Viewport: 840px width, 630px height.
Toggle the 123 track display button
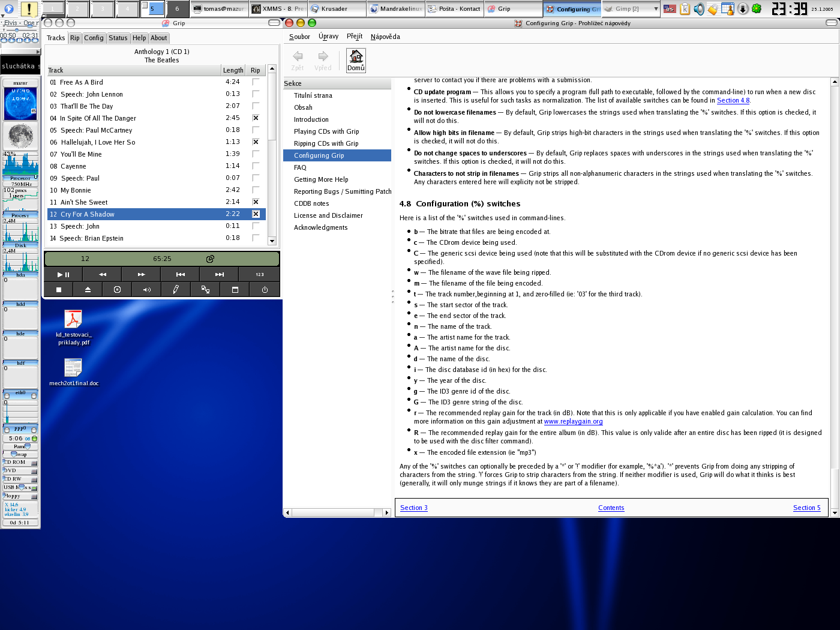[x=259, y=274]
